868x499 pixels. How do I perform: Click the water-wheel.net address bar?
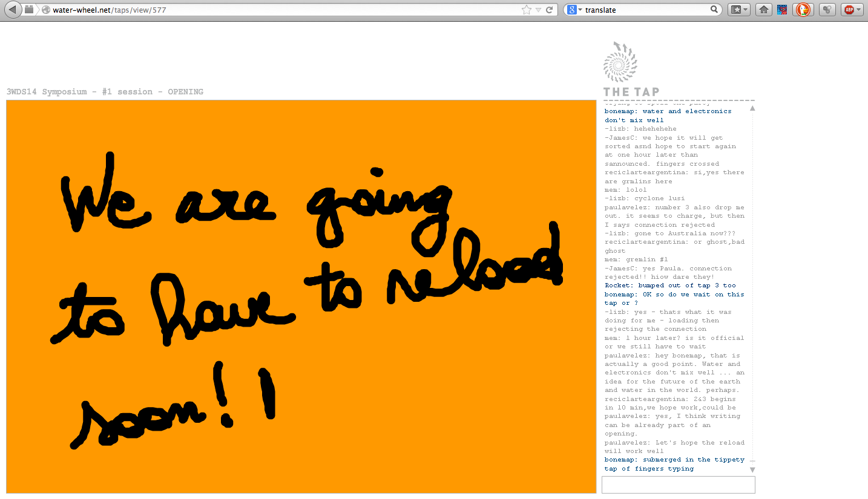click(272, 10)
